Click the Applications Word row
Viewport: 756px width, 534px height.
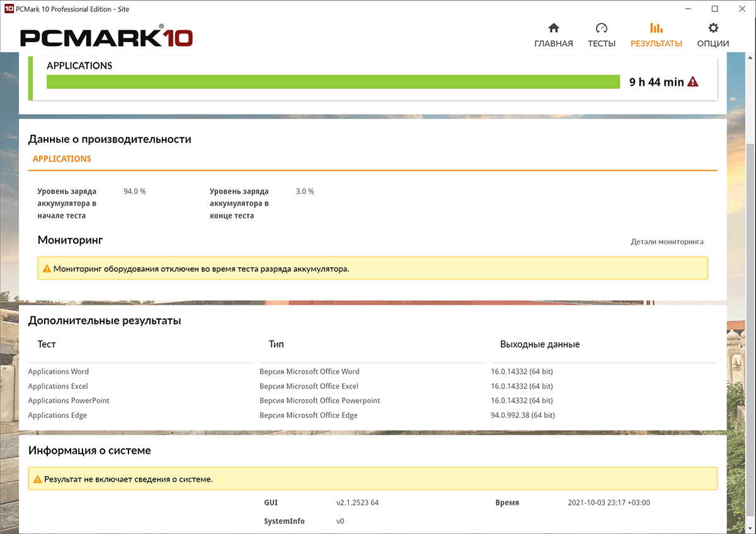tap(372, 371)
